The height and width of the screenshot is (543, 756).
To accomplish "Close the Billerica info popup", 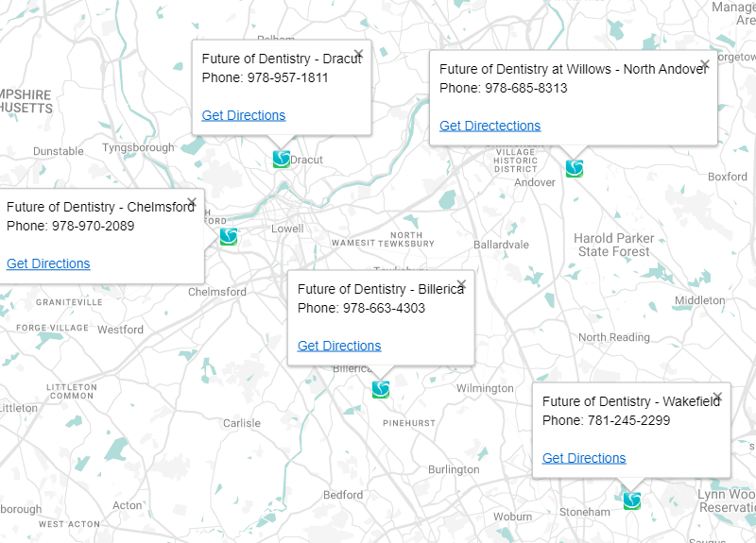I will point(461,284).
